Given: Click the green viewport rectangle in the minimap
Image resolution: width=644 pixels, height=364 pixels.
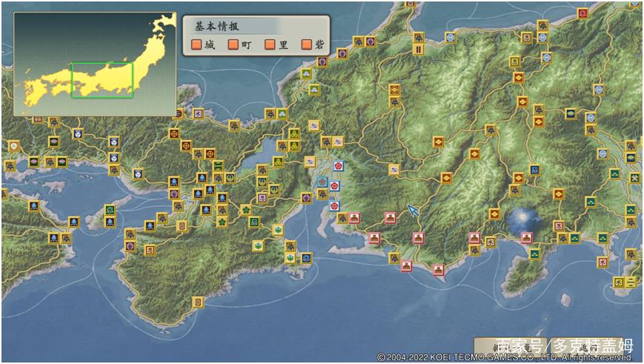Looking at the screenshot, I should tap(102, 80).
